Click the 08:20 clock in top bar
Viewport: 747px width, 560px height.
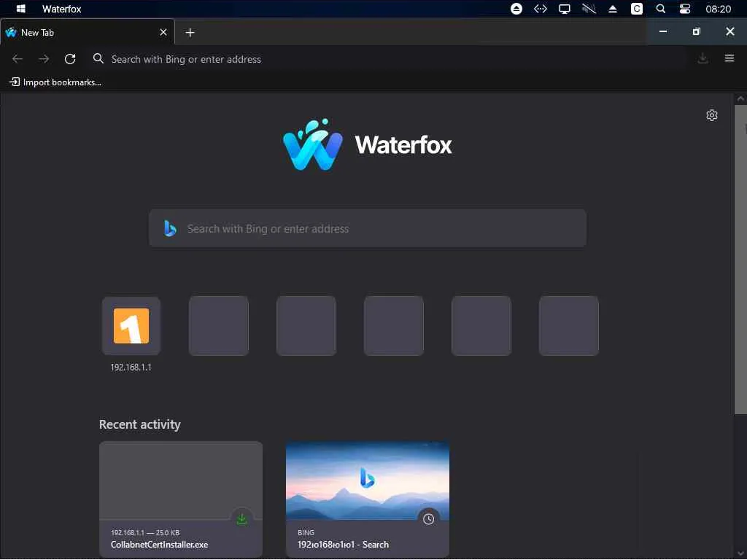click(x=718, y=9)
